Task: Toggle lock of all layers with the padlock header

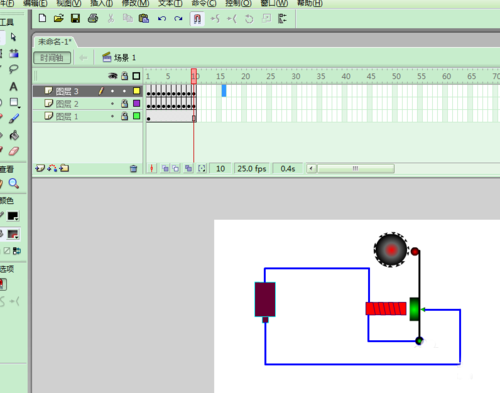Action: point(125,76)
